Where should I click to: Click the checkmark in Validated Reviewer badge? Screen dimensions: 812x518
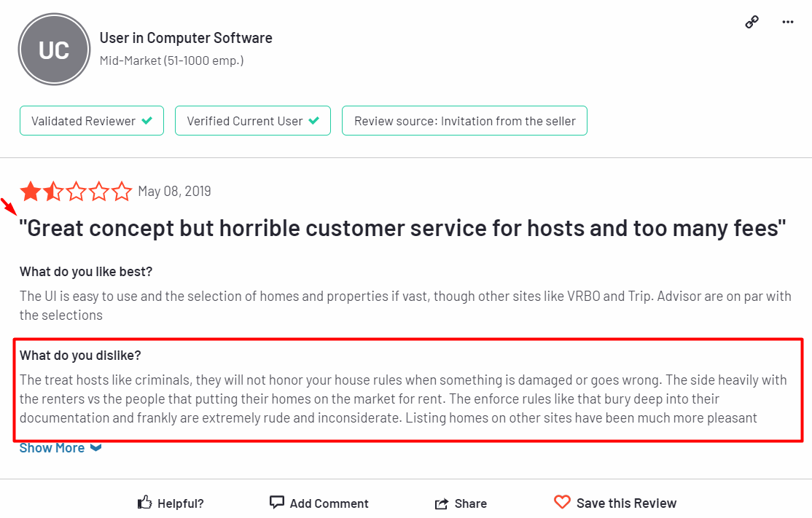[x=147, y=120]
